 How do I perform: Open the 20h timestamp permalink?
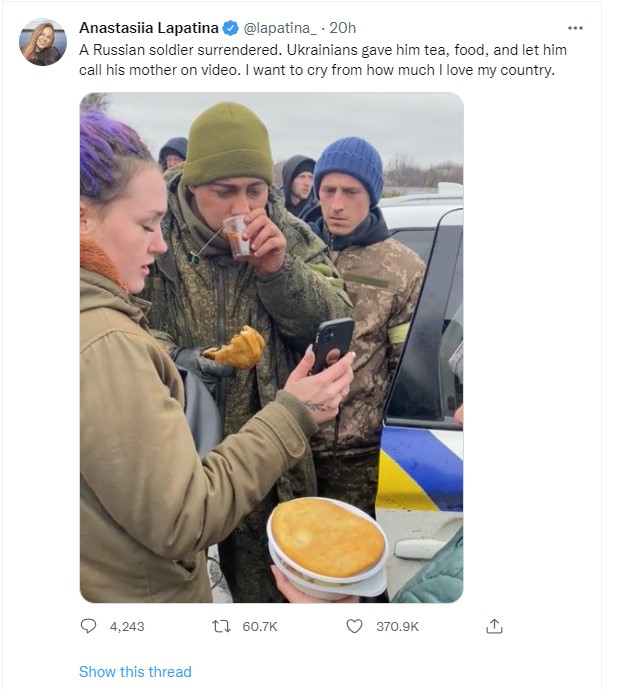342,28
